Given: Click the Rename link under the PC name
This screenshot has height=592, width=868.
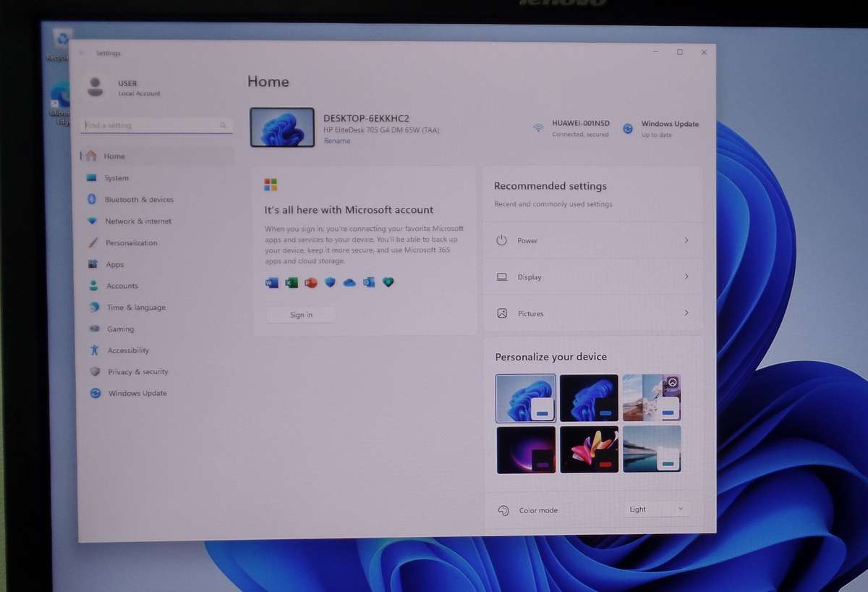Looking at the screenshot, I should 337,141.
